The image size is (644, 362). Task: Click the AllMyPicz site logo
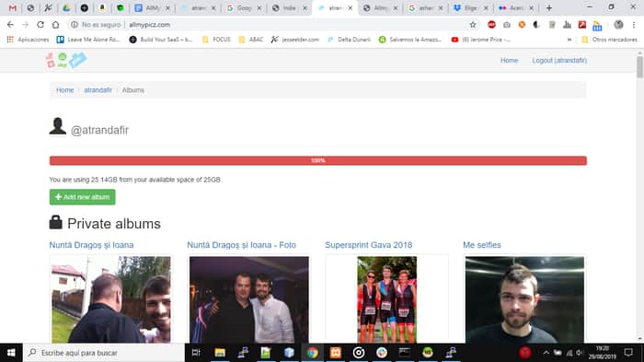tap(66, 60)
